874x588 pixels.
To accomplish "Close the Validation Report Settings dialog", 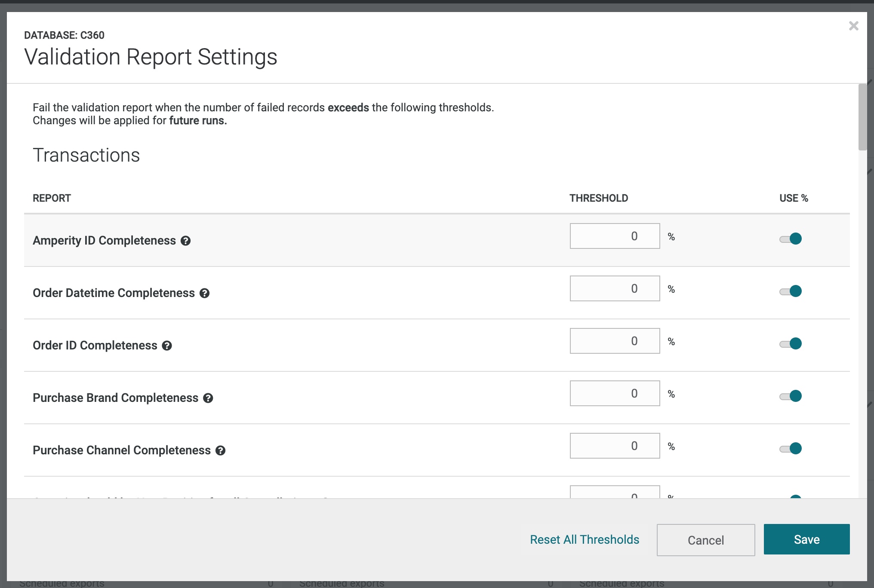I will [853, 26].
